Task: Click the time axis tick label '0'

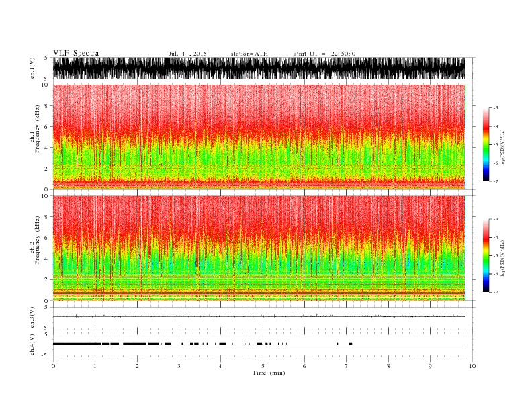Action: (53, 366)
